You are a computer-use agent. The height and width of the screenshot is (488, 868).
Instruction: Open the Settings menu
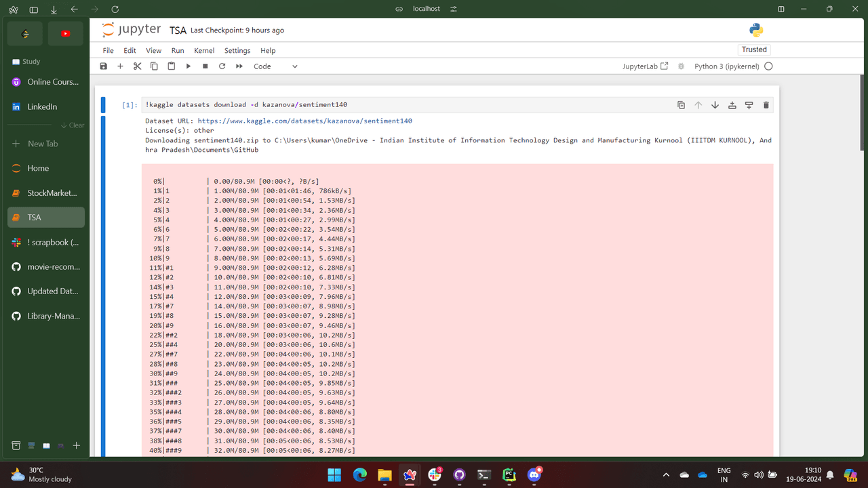237,51
